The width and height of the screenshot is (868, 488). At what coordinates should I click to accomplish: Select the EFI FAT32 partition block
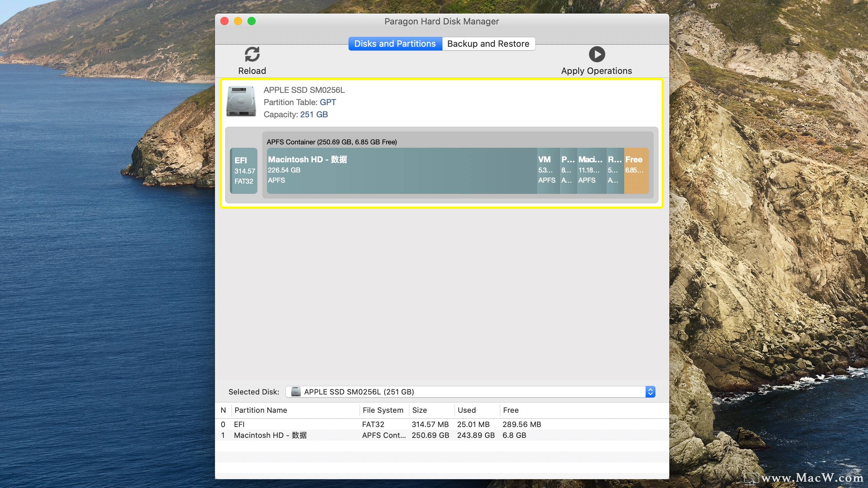tap(243, 171)
